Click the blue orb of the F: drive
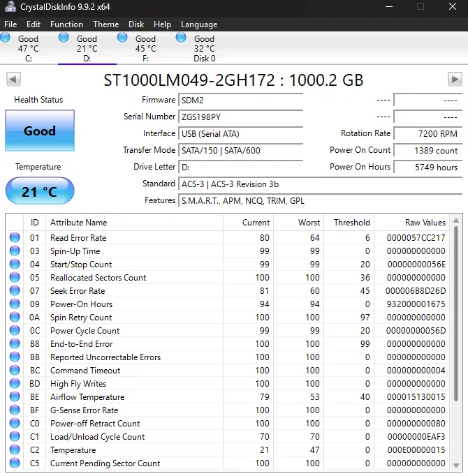 (x=122, y=38)
